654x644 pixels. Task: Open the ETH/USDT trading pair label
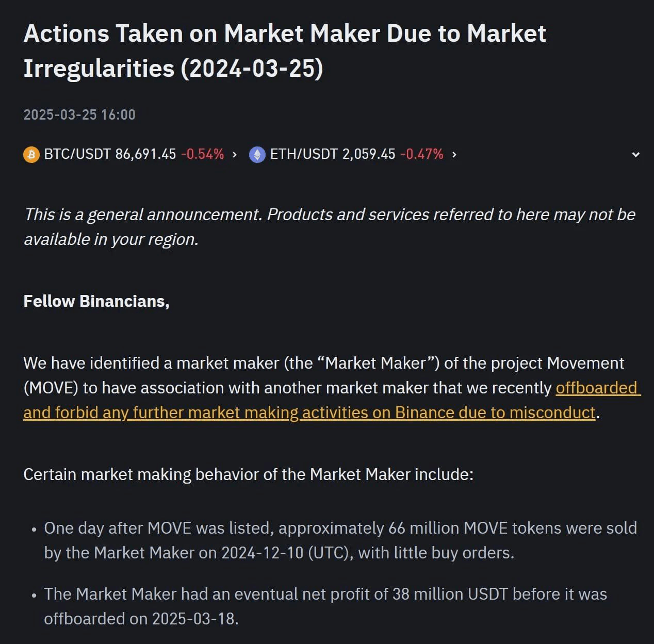[x=304, y=154]
